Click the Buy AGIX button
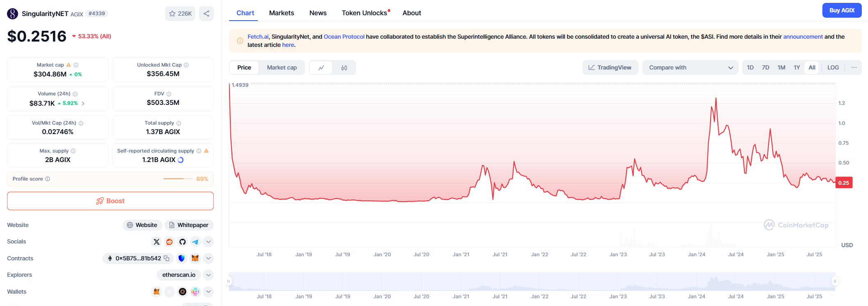Image resolution: width=868 pixels, height=306 pixels. (x=842, y=10)
